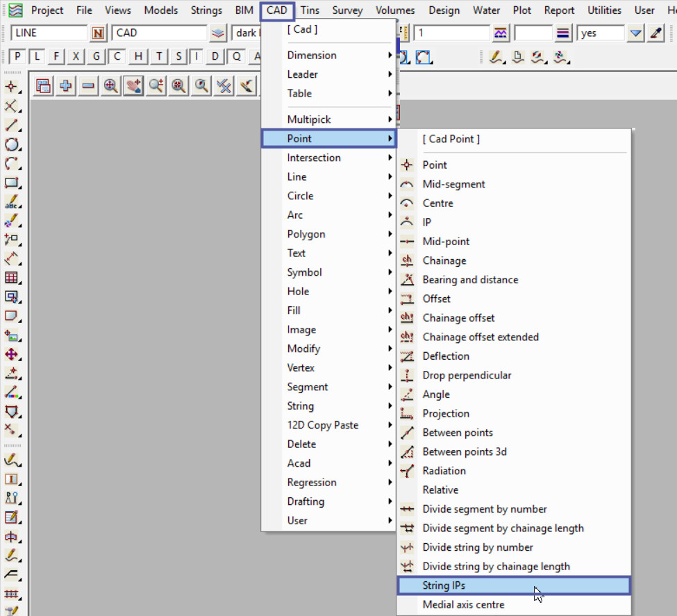Toggle the I snap button
The image size is (677, 616).
(x=198, y=57)
